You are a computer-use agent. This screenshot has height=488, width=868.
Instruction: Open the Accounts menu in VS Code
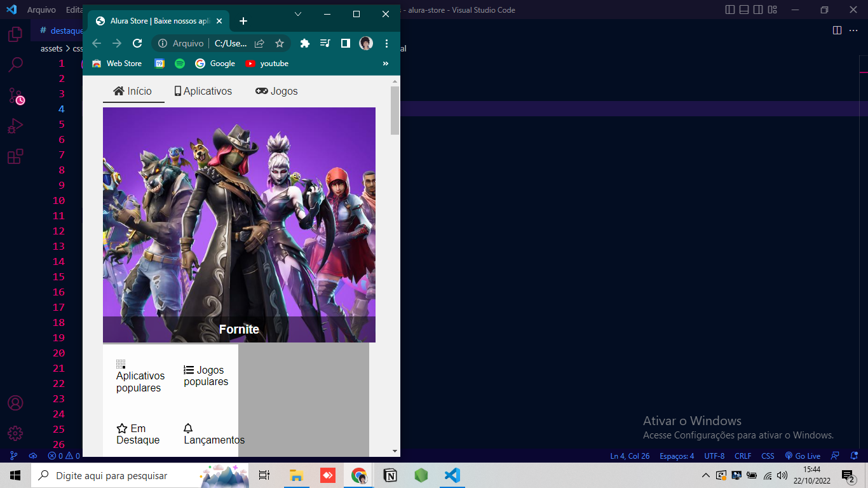(x=15, y=403)
